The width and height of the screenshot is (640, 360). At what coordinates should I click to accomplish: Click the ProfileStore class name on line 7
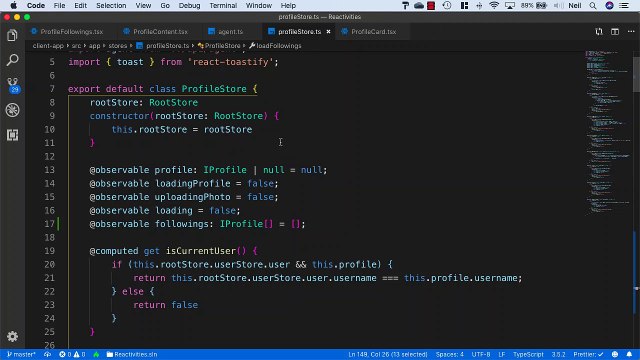[214, 89]
